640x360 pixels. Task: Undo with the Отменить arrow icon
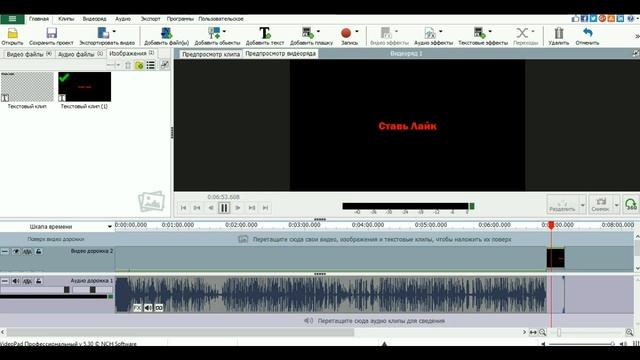tap(587, 33)
